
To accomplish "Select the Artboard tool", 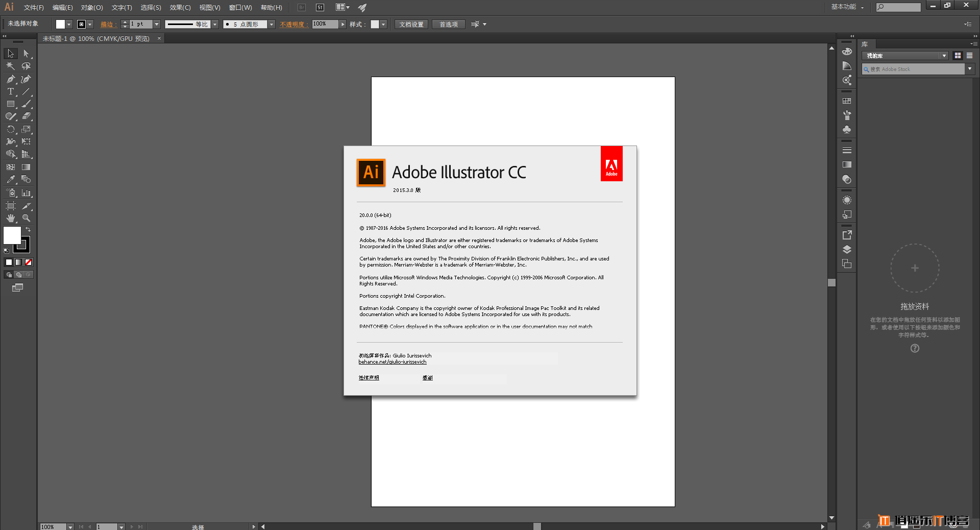I will pos(11,206).
